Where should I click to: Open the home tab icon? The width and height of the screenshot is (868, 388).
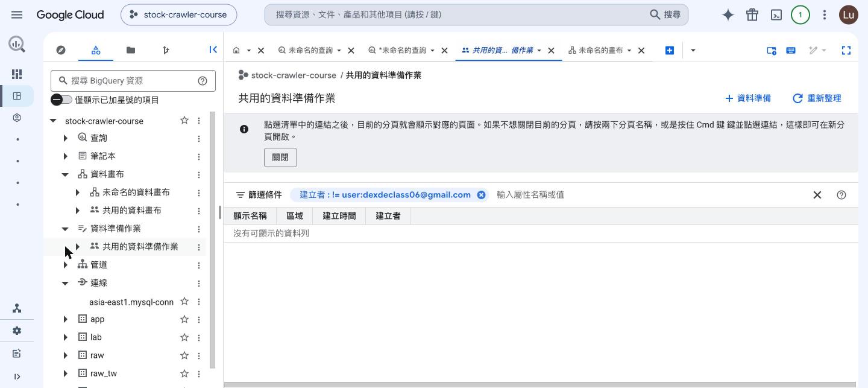click(x=236, y=51)
